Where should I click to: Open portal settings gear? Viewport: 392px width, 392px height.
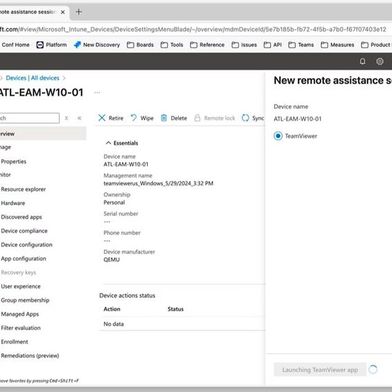(x=380, y=61)
